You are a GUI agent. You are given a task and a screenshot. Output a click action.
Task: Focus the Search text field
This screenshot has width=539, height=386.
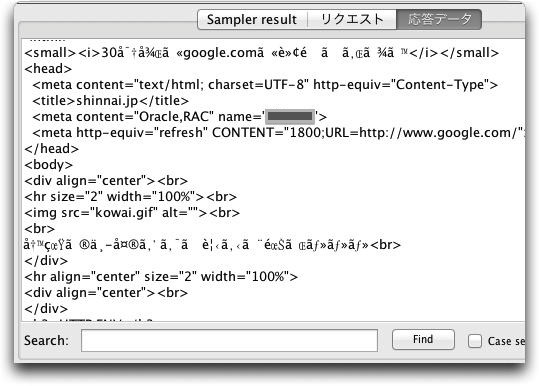pyautogui.click(x=229, y=341)
